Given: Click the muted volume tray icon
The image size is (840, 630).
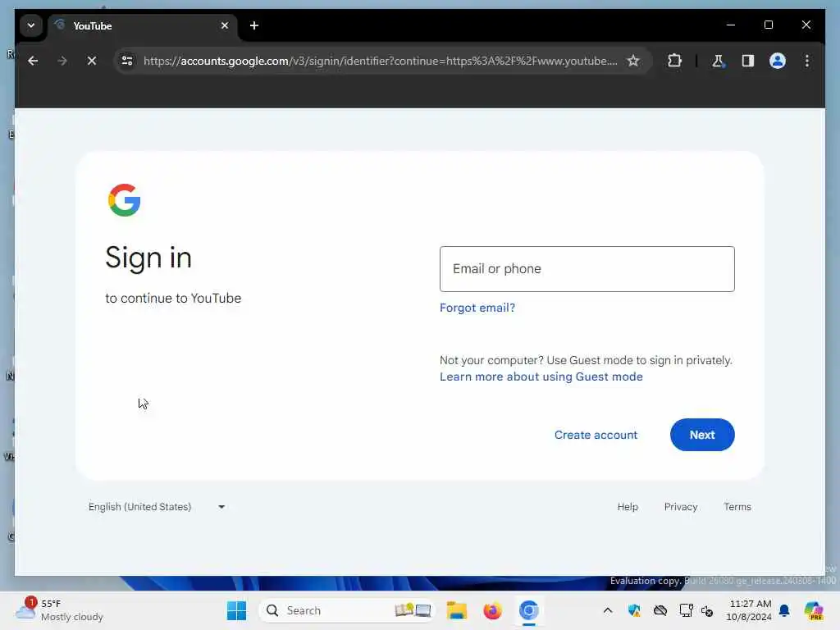Looking at the screenshot, I should [707, 610].
